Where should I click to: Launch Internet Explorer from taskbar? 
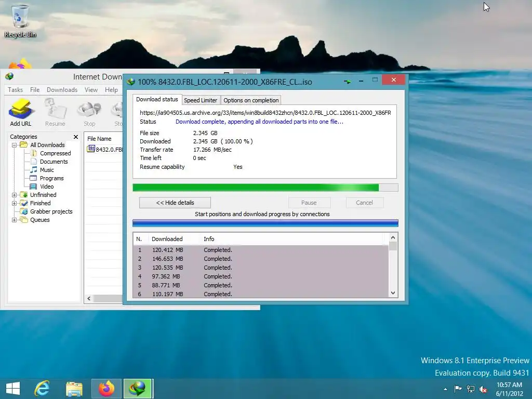tap(42, 389)
